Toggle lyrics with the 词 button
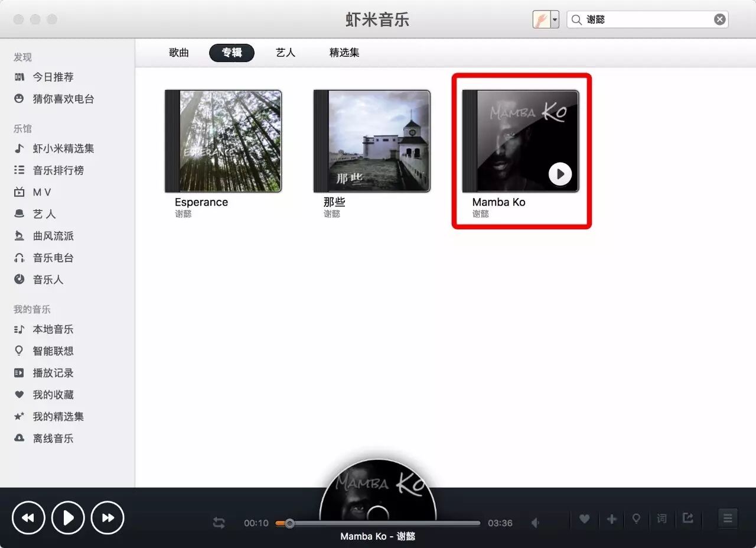The height and width of the screenshot is (548, 756). coord(662,518)
